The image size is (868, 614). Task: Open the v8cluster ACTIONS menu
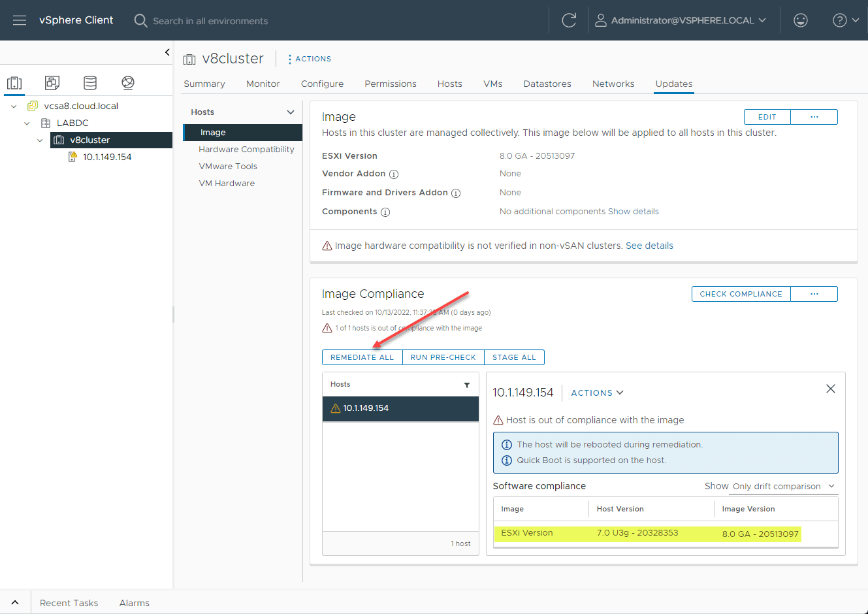310,59
